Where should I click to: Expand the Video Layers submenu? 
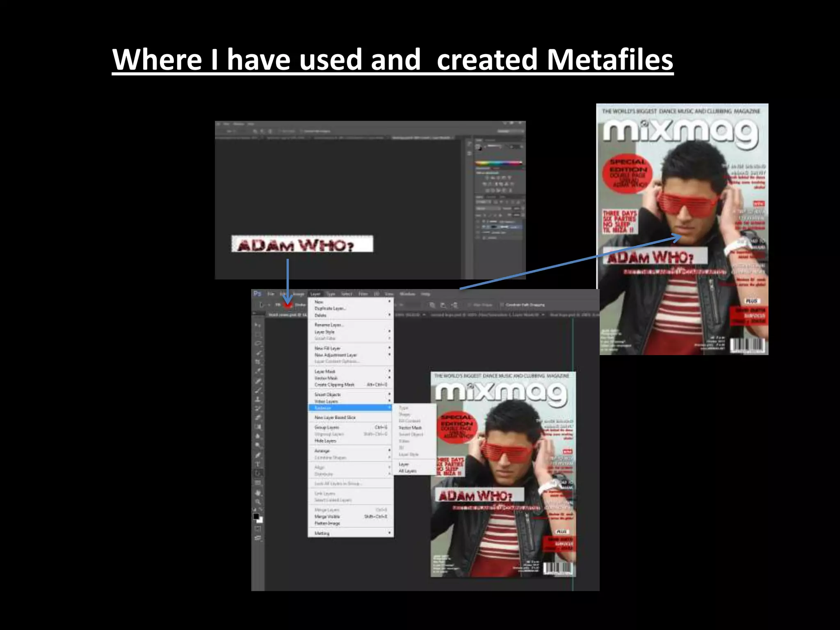pyautogui.click(x=351, y=401)
